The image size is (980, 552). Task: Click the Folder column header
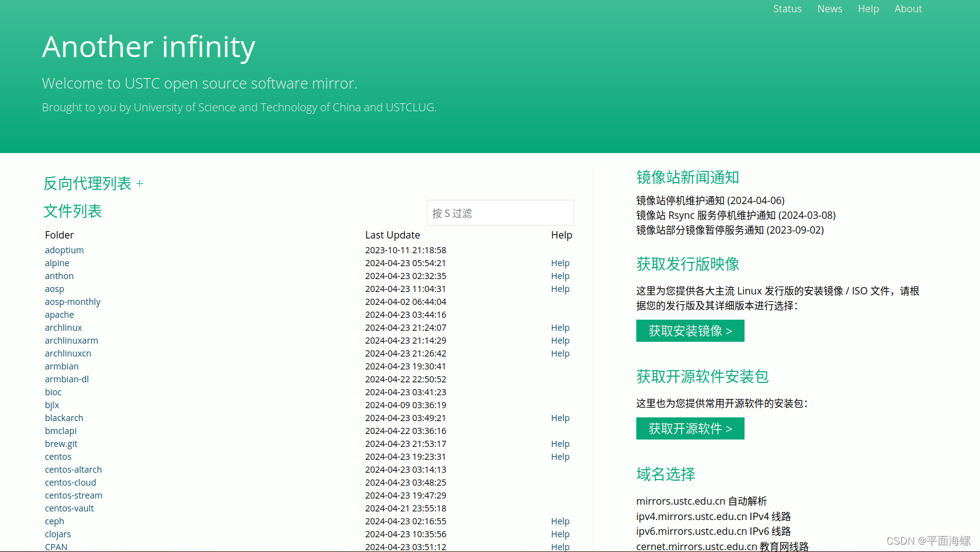click(59, 235)
